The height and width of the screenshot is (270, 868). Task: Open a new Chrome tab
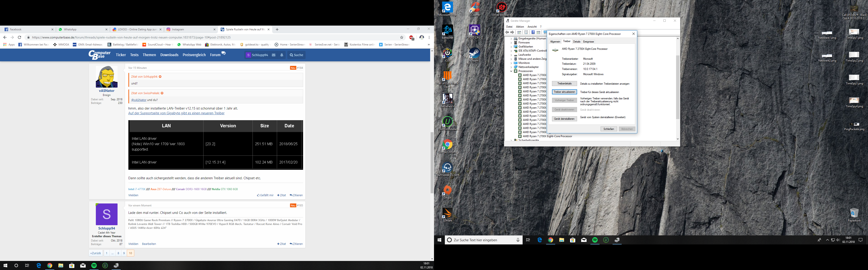coord(277,29)
